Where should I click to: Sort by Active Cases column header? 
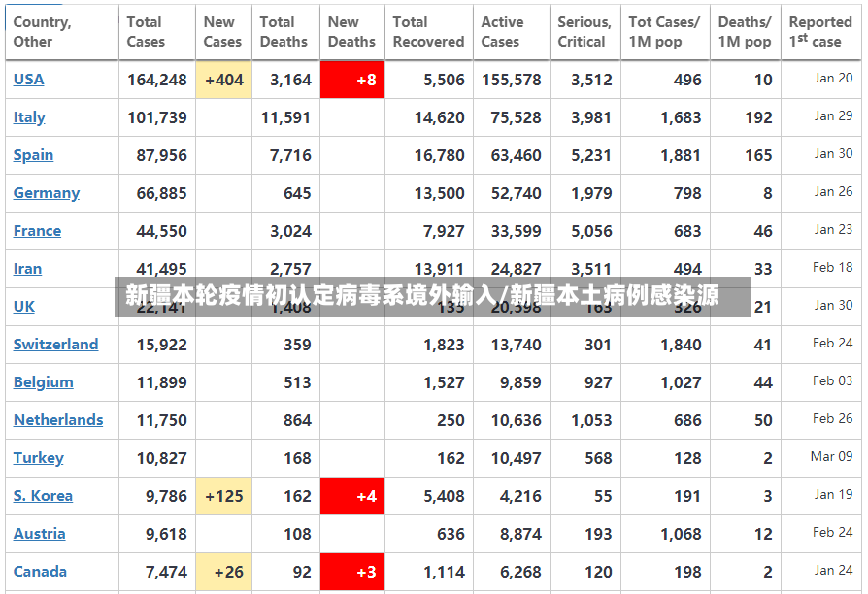[512, 32]
